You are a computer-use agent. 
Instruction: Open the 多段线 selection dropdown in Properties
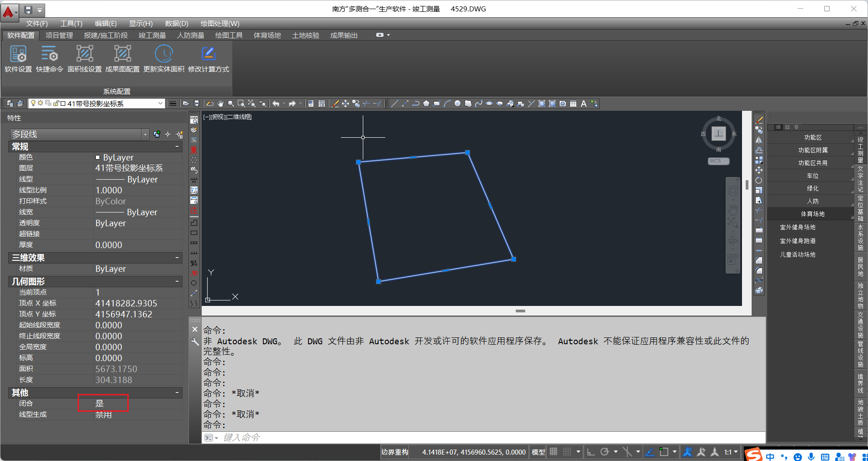click(145, 134)
